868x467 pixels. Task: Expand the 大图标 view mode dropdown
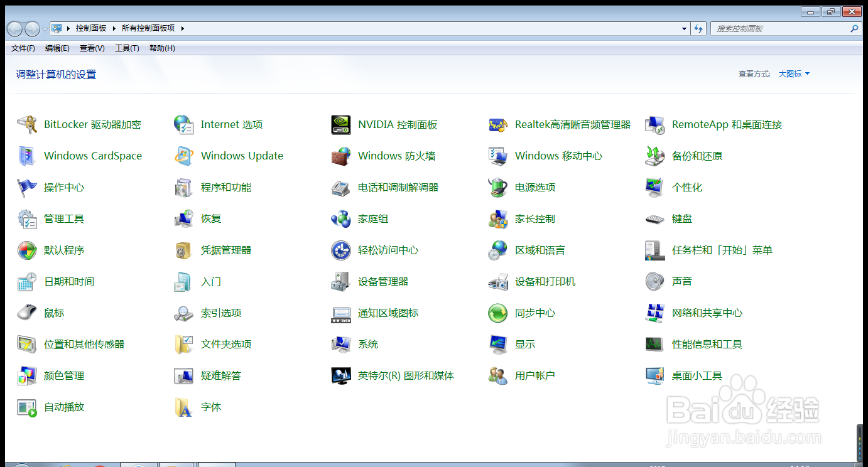[x=795, y=74]
